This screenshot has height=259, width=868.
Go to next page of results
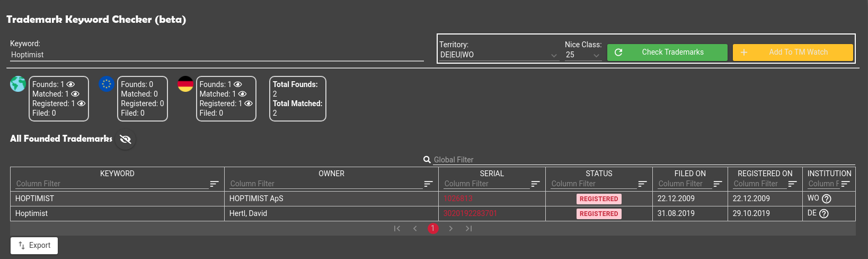[x=451, y=229]
